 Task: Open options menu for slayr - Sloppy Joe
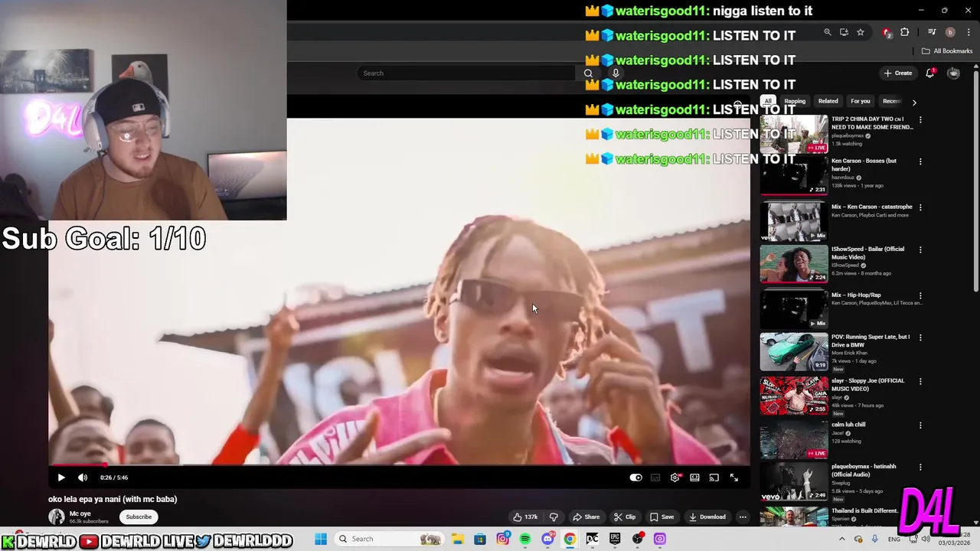click(920, 381)
